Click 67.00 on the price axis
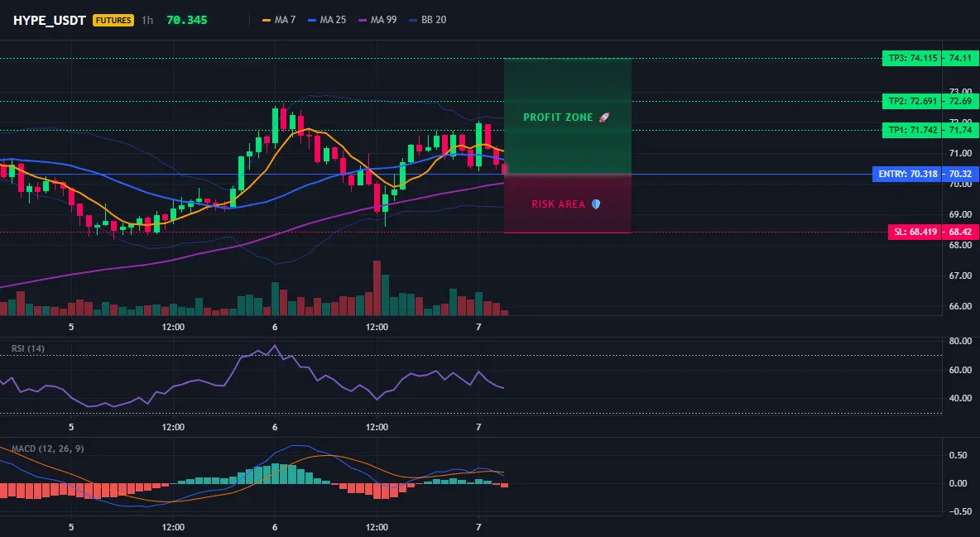 pyautogui.click(x=960, y=276)
